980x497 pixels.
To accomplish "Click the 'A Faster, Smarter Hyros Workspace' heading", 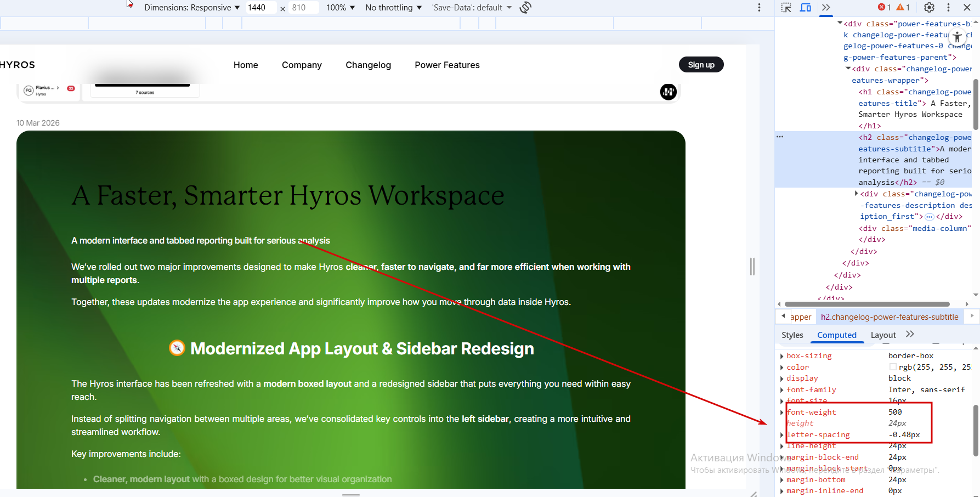I will click(288, 195).
